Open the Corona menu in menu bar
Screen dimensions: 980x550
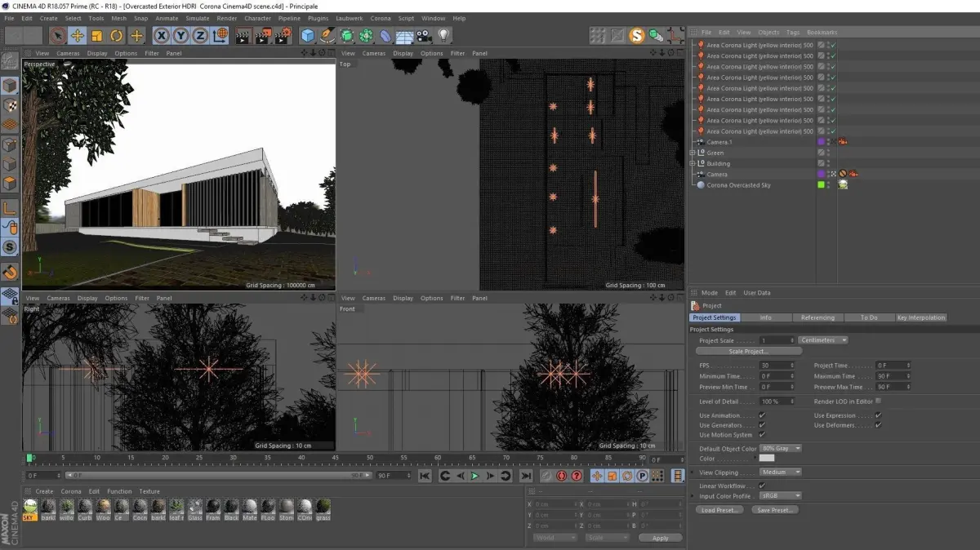pos(381,18)
